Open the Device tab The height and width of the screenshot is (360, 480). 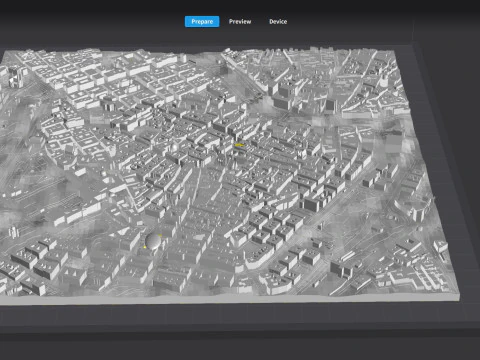coord(278,22)
